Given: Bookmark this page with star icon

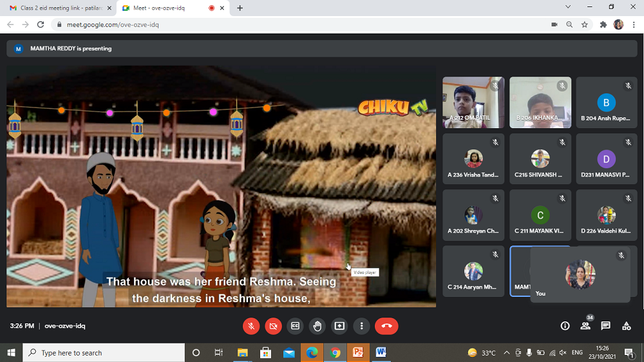Looking at the screenshot, I should [585, 24].
